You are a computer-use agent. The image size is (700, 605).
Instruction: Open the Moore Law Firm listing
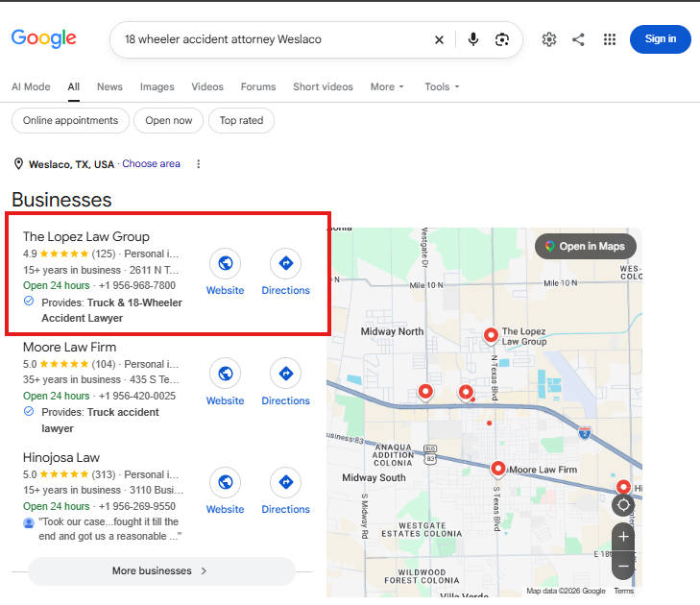coord(70,347)
